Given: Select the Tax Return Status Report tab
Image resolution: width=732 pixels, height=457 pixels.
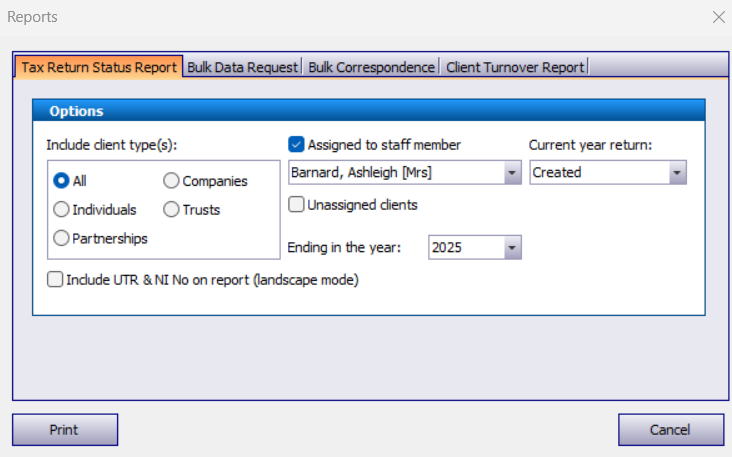Looking at the screenshot, I should point(98,67).
